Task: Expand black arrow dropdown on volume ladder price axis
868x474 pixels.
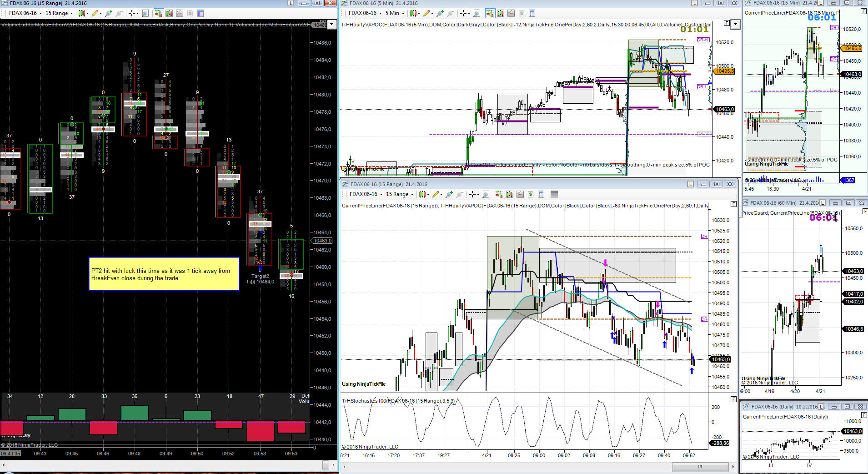Action: click(x=332, y=24)
